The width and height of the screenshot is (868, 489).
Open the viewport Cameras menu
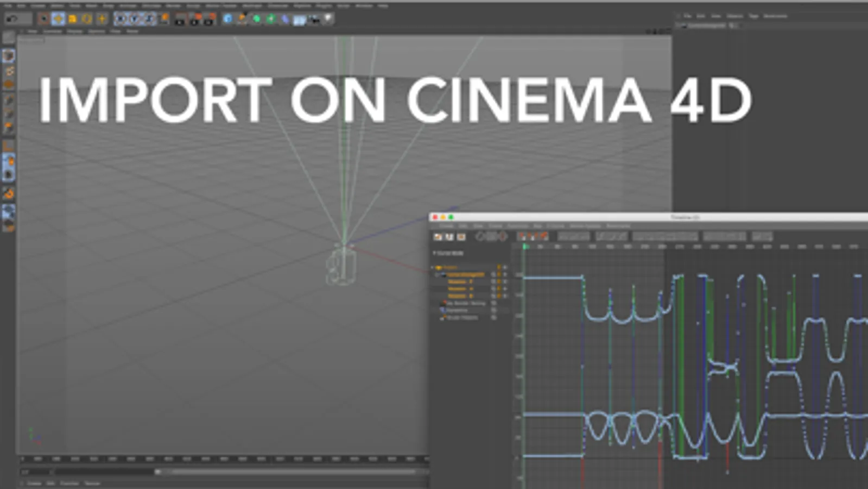53,31
